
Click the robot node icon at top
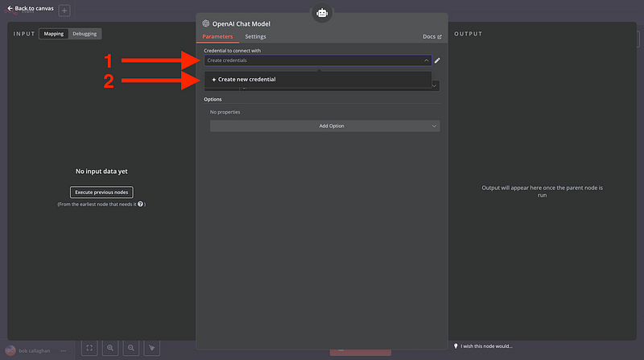tap(322, 13)
